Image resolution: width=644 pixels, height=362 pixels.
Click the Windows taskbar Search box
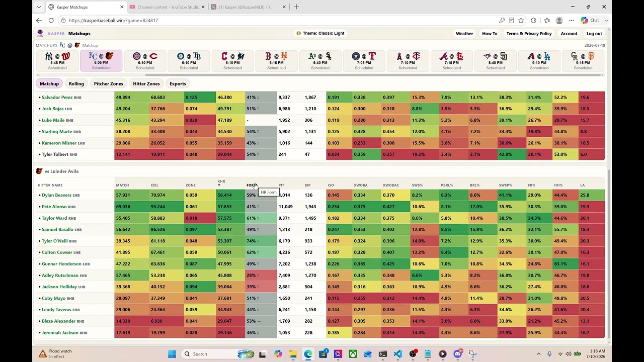(x=218, y=354)
